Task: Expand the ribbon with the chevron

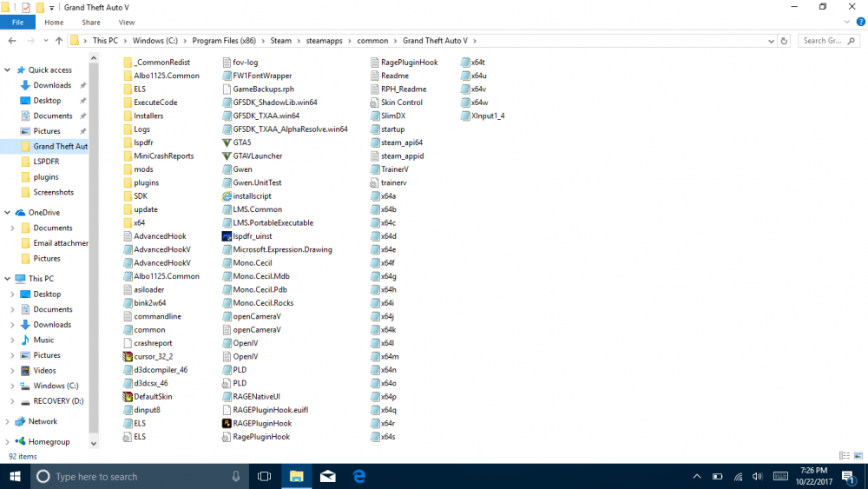Action: [x=847, y=23]
